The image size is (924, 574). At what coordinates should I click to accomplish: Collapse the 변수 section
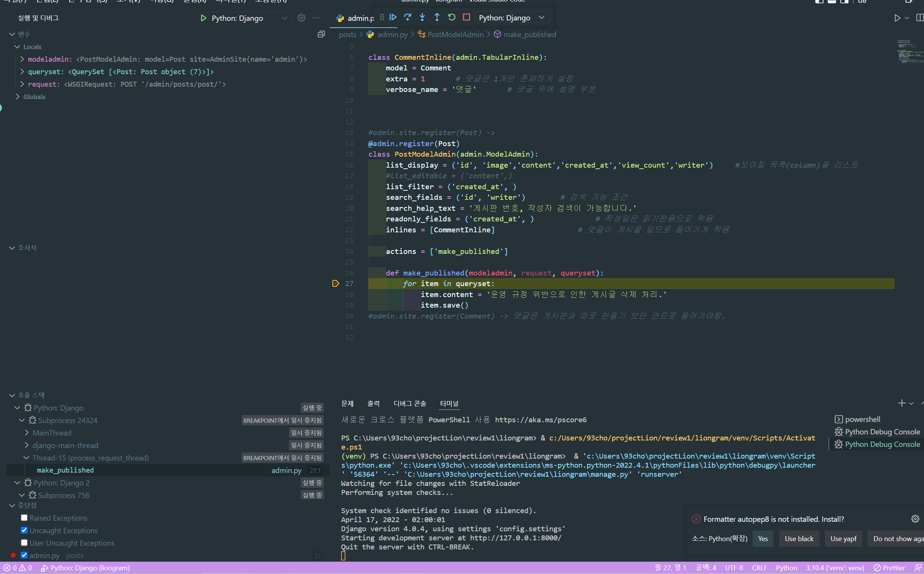(12, 34)
